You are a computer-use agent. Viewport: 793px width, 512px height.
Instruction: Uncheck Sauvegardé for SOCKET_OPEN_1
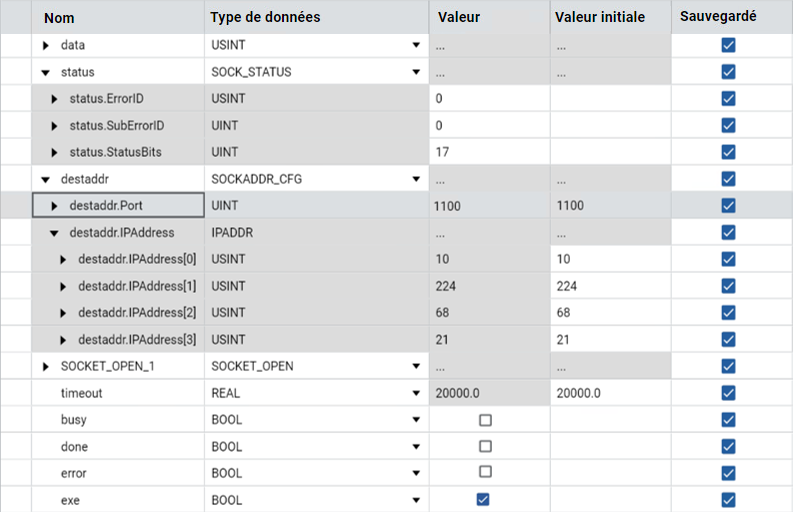pos(728,366)
